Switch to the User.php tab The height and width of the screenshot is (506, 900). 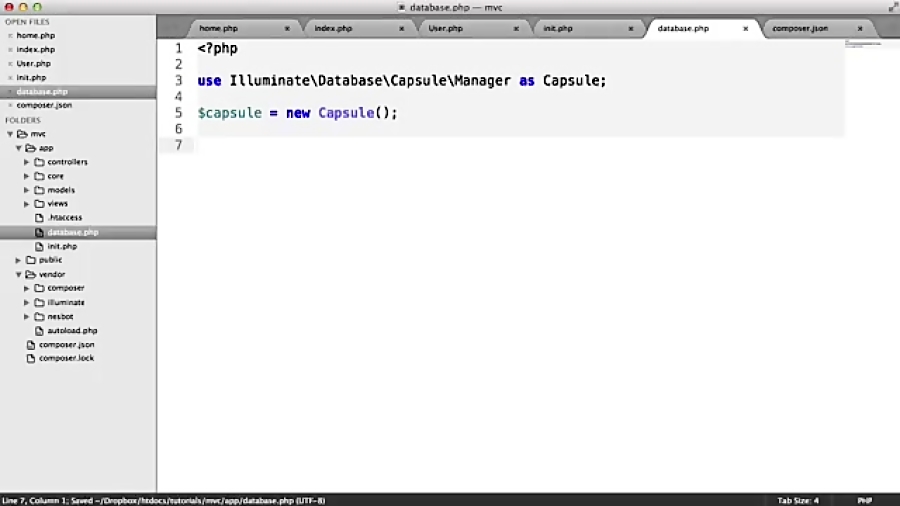(x=474, y=28)
